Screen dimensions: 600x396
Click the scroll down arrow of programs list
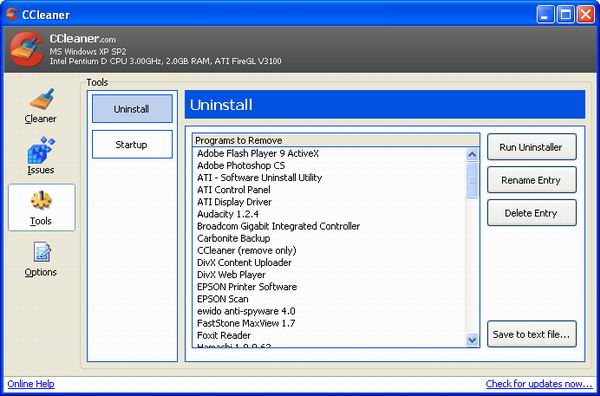pos(472,339)
